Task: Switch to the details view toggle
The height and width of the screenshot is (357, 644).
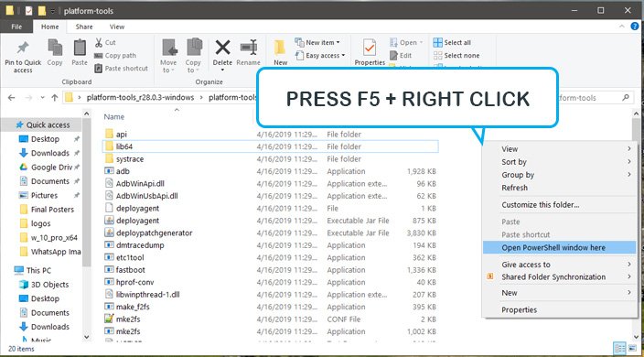Action: pyautogui.click(x=620, y=349)
